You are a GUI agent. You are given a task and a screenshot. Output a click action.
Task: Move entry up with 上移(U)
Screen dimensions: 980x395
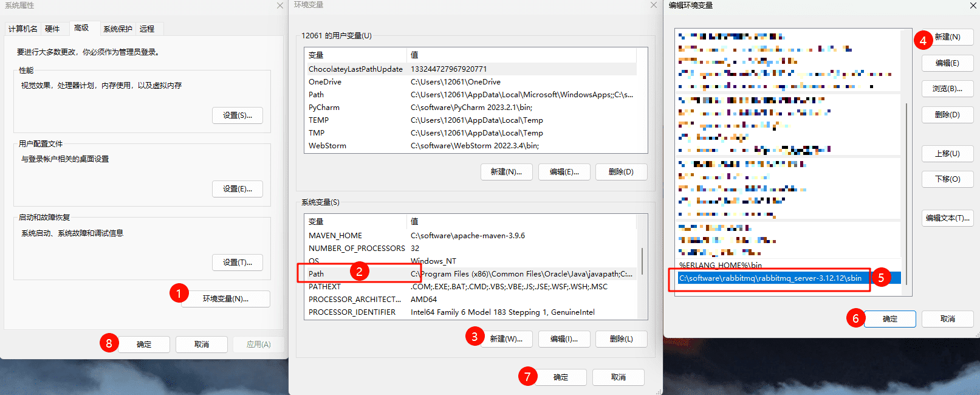(x=947, y=154)
